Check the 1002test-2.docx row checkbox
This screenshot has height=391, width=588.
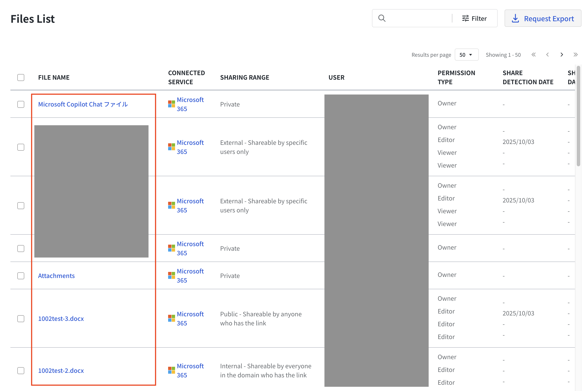tap(21, 370)
